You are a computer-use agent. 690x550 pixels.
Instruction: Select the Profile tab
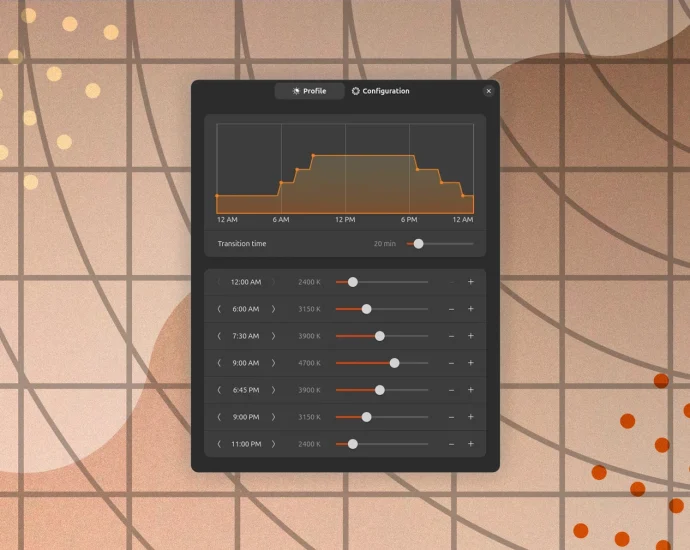click(309, 91)
